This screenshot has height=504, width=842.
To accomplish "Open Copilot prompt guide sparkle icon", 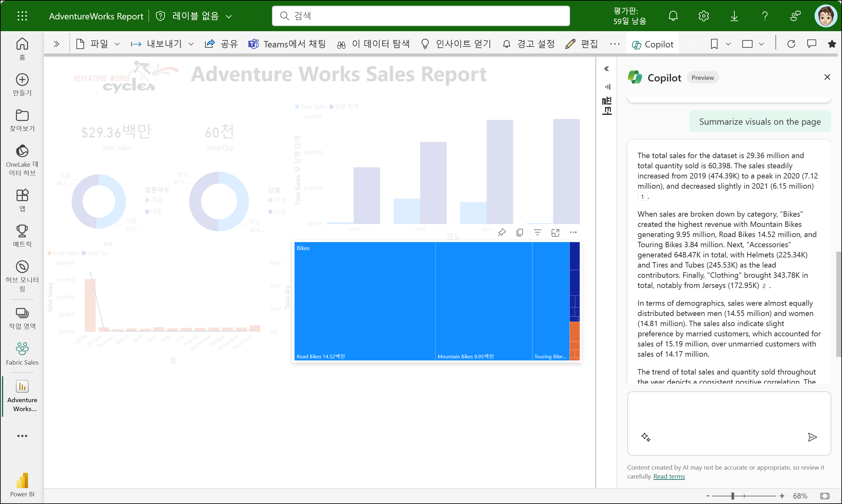I will point(645,437).
